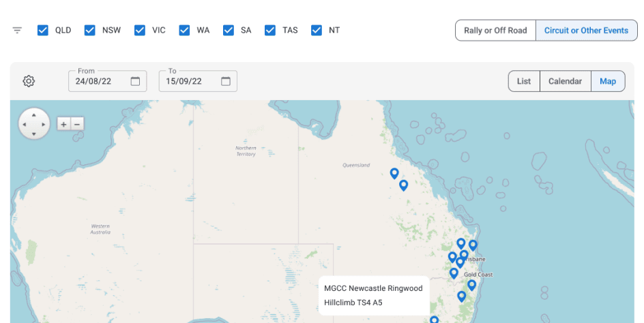Pan the map left using the arrow
Image resolution: width=644 pixels, height=323 pixels.
tap(24, 124)
